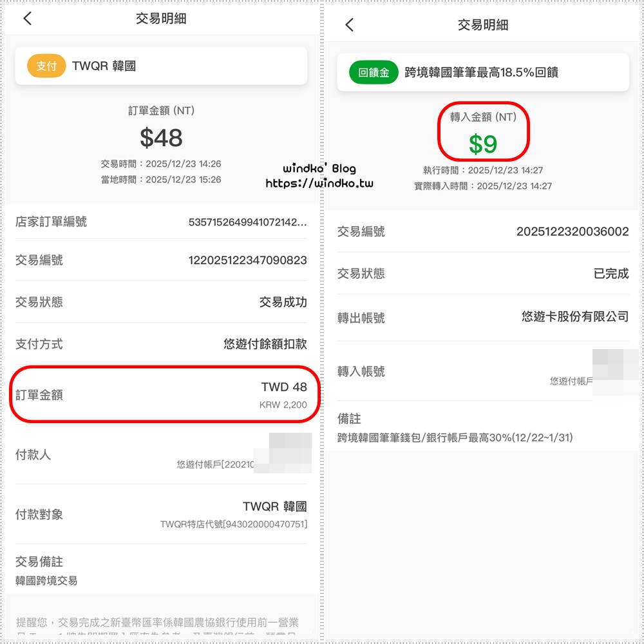Select the right 交易編號 value 2025122320036002

click(573, 232)
